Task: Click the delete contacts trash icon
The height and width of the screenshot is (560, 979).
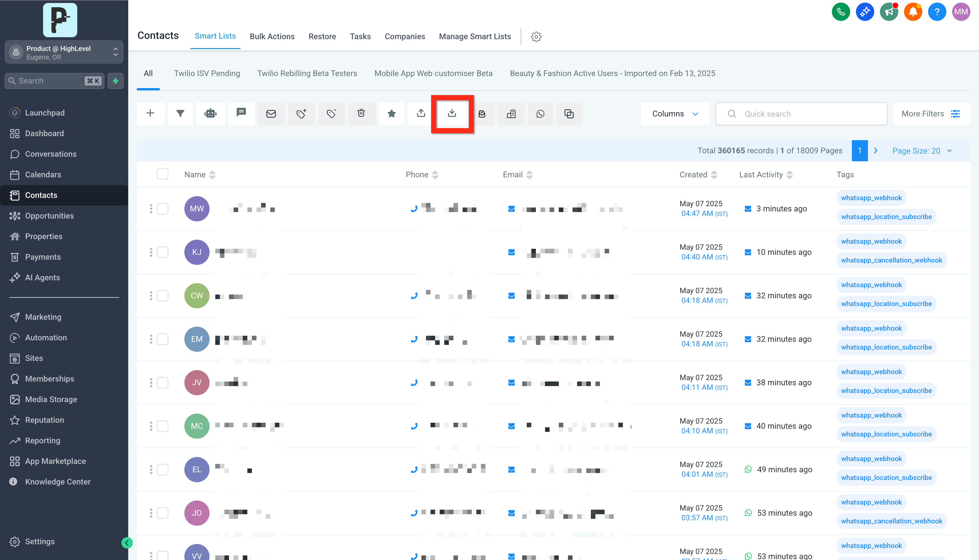Action: (x=361, y=114)
